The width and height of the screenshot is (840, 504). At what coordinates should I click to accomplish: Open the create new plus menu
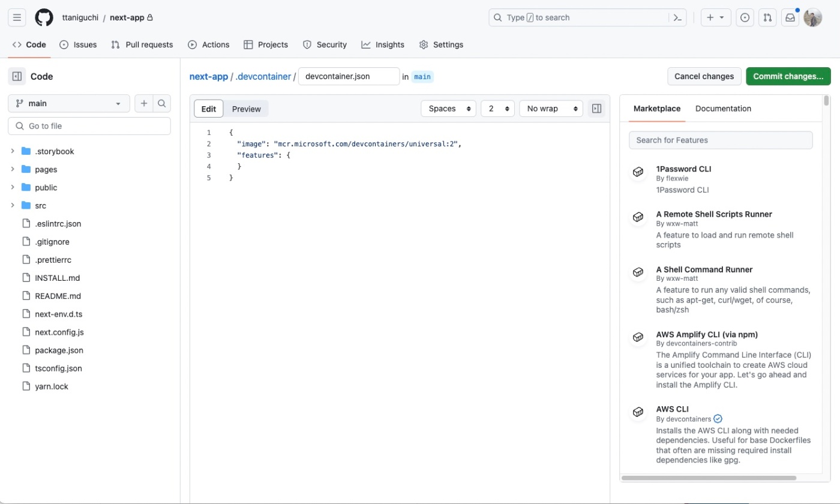coord(716,17)
